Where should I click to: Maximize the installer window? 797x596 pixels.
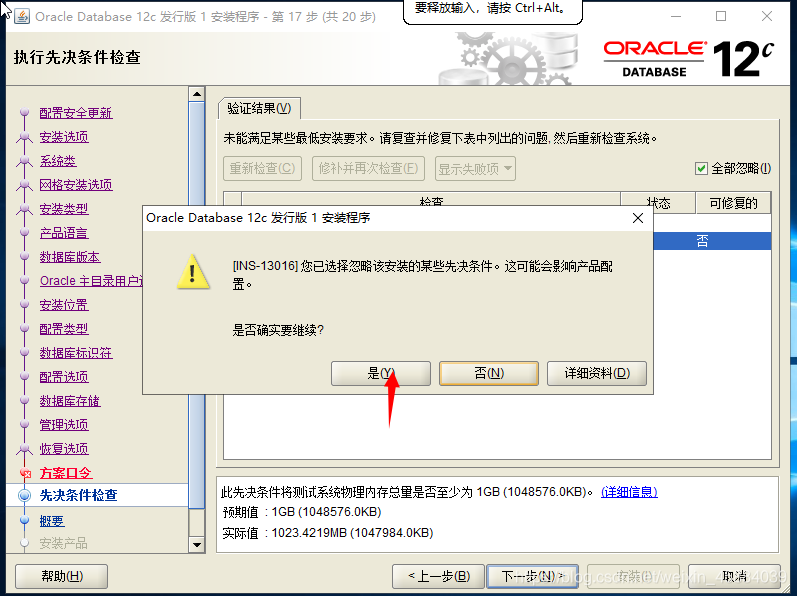721,16
